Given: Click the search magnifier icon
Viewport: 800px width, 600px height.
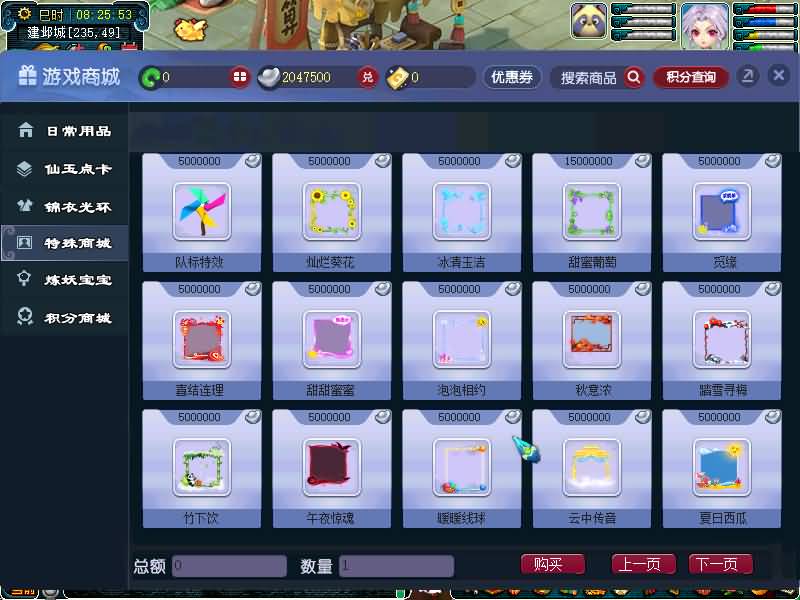Looking at the screenshot, I should click(x=633, y=77).
